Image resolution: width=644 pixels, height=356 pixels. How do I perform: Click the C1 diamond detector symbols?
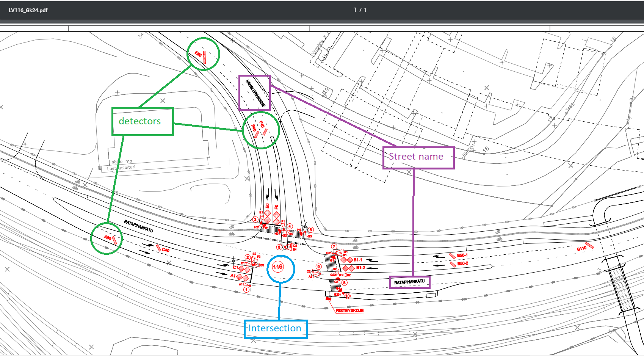(244, 269)
